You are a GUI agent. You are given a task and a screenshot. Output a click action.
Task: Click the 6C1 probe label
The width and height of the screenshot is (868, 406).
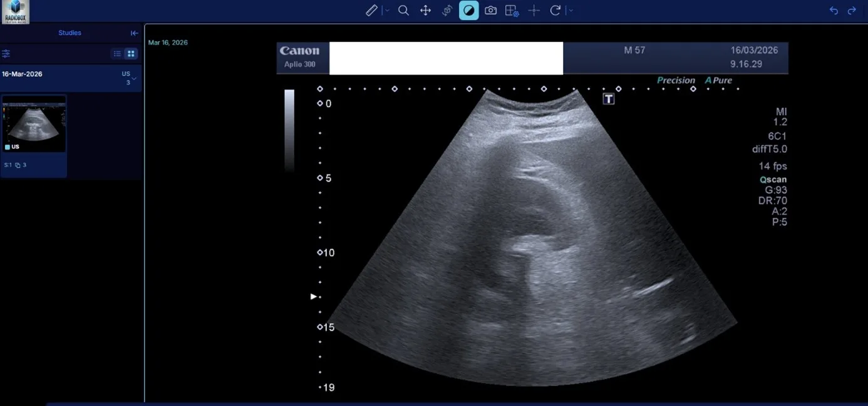click(778, 136)
